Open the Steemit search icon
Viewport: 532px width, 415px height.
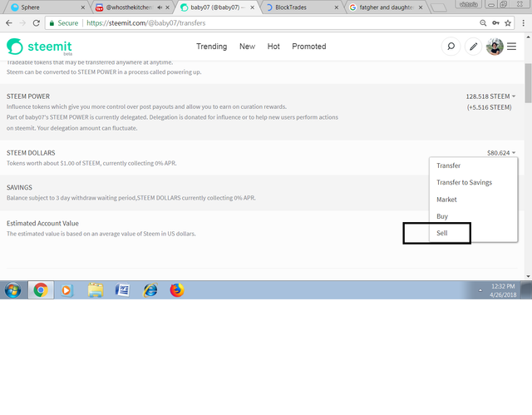pyautogui.click(x=451, y=46)
